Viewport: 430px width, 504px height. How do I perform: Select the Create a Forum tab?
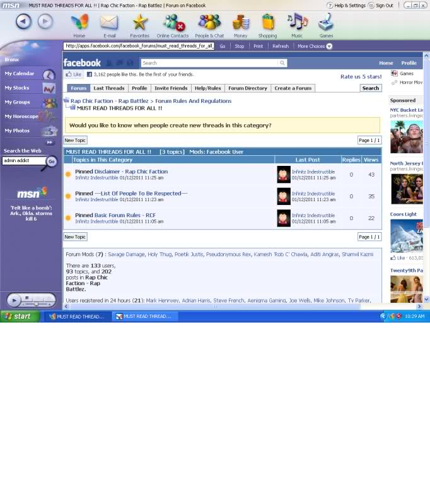click(293, 88)
